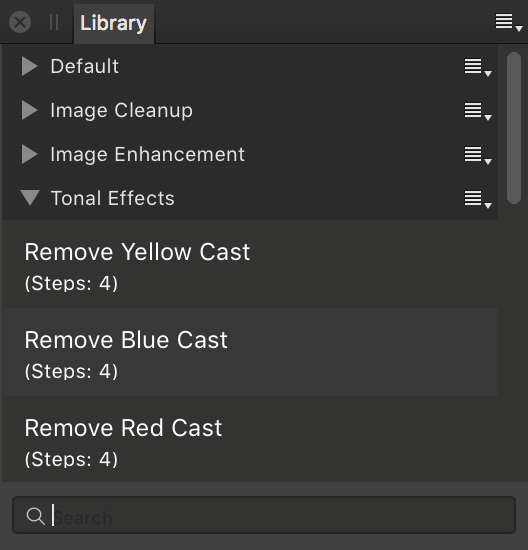Click the Search input field
This screenshot has height=550, width=528.
(x=264, y=515)
